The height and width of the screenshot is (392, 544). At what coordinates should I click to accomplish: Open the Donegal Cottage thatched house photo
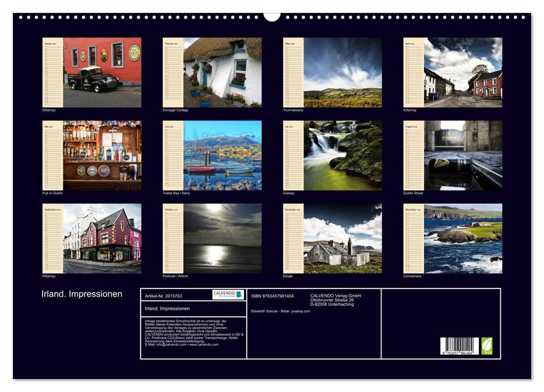(x=222, y=72)
